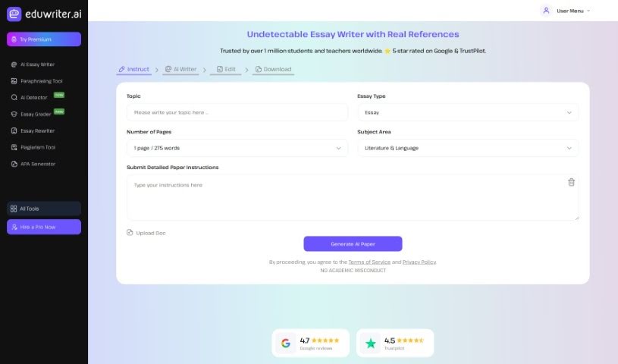This screenshot has height=364, width=618.
Task: Click the user avatar icon
Action: point(546,11)
